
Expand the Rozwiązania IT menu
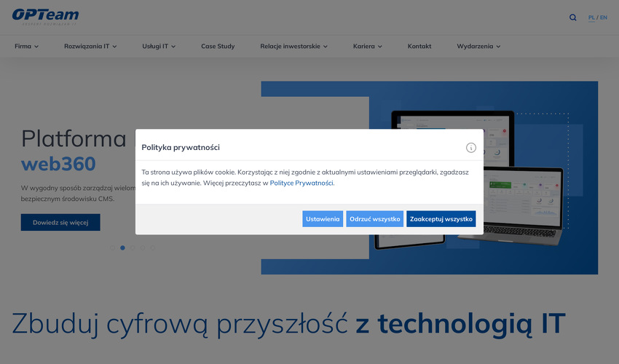[x=90, y=46]
